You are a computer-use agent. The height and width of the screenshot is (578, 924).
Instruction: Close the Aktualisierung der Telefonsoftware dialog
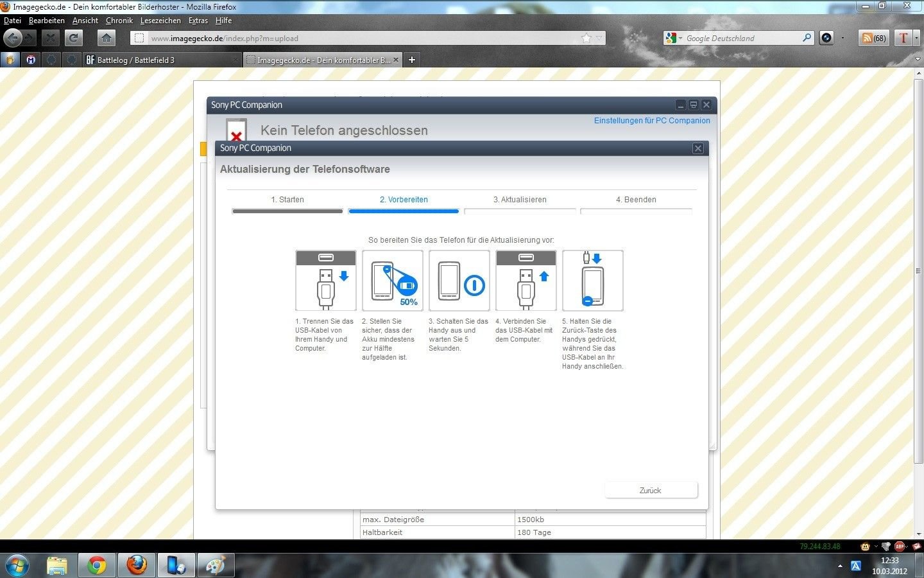click(698, 148)
